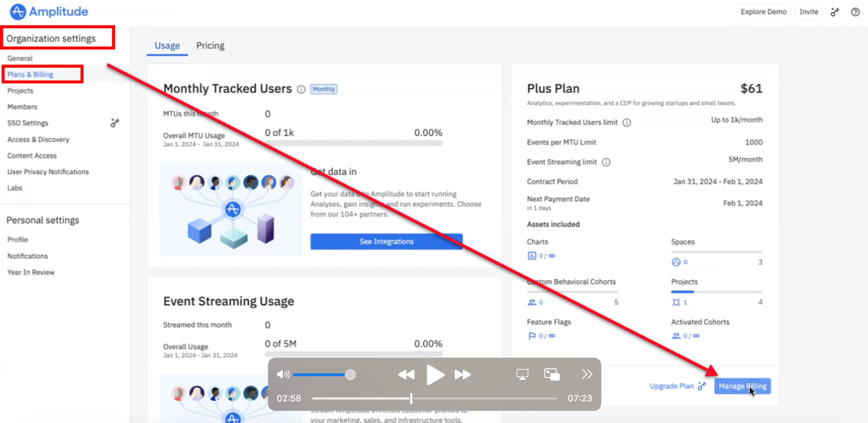Click the Explore Demo button
868x423 pixels.
[x=763, y=12]
